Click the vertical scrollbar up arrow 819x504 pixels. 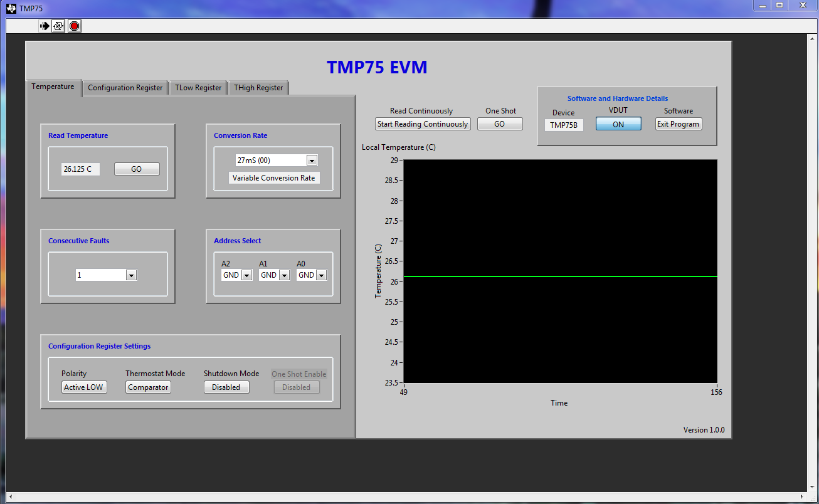(812, 38)
